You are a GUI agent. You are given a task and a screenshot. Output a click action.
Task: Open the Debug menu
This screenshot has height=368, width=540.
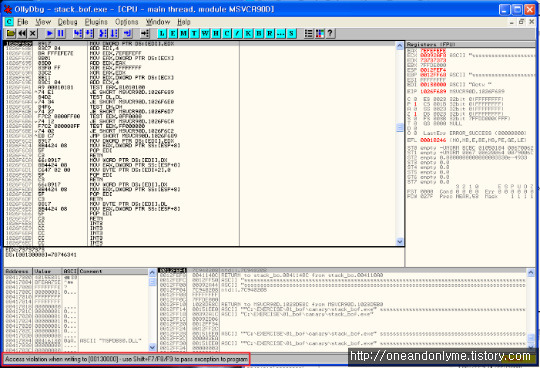(x=68, y=22)
